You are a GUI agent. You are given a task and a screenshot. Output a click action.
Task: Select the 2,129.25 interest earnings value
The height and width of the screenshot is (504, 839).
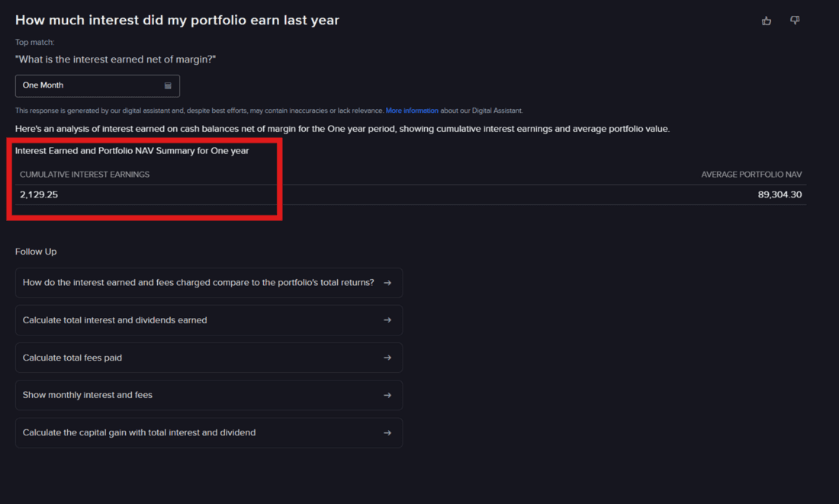click(39, 194)
